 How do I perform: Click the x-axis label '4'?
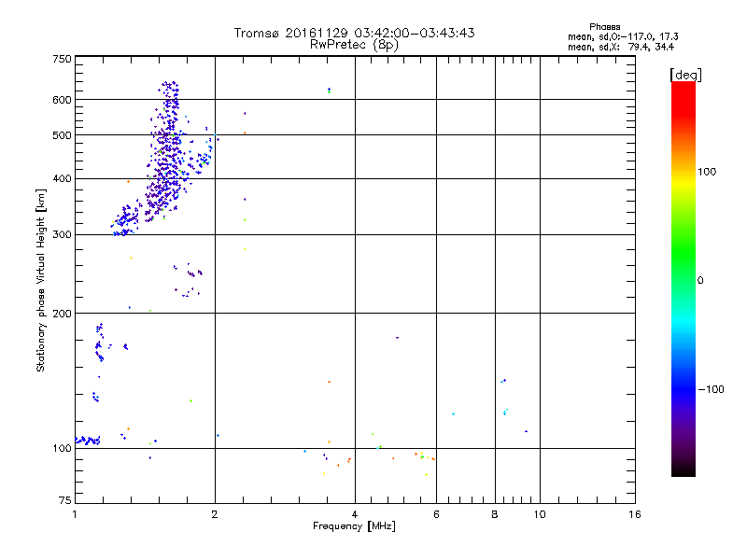click(355, 514)
